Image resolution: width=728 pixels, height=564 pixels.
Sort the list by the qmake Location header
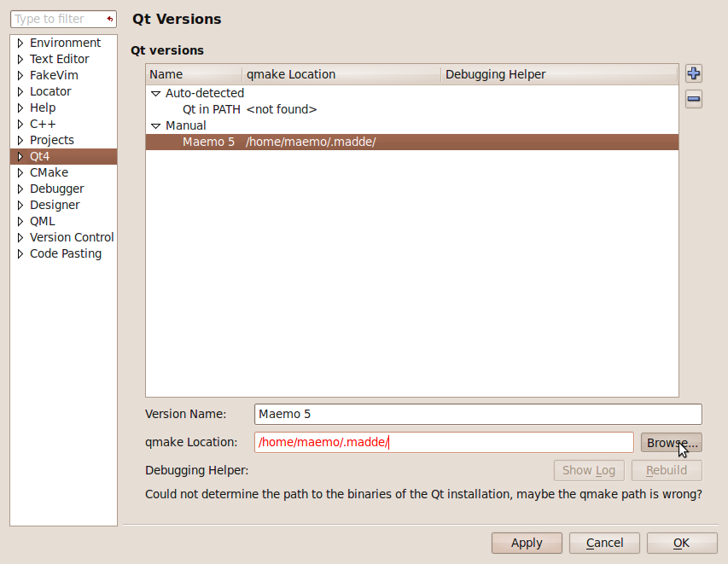coord(341,74)
